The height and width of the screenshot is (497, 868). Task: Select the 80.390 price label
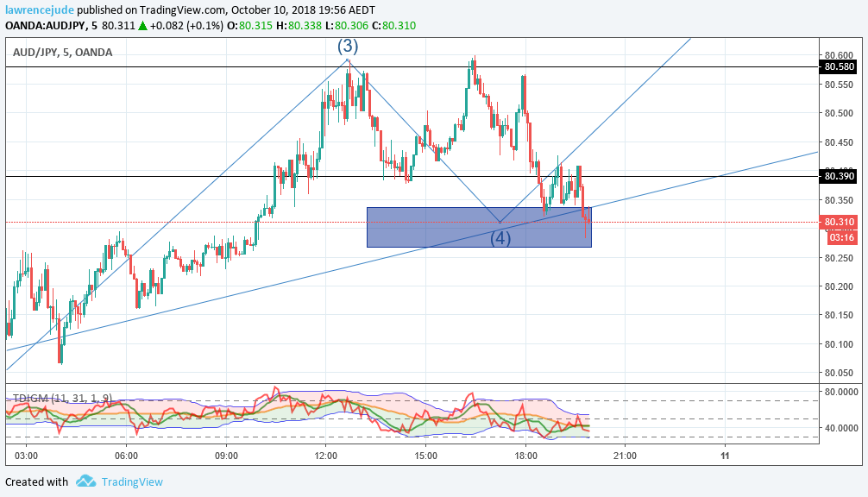(x=840, y=177)
